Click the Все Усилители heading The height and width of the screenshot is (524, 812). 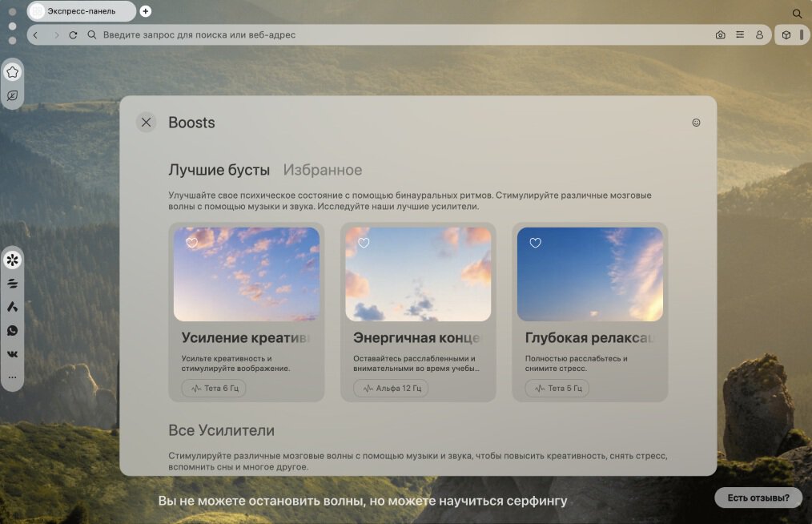(222, 430)
